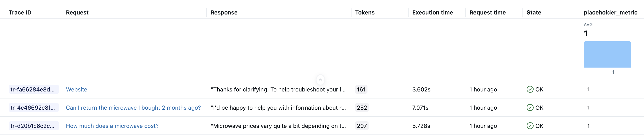Viewport: 644px width, 136px height.
Task: Click the OK check icon for tr-d20b1c6c2c row
Action: click(530, 126)
